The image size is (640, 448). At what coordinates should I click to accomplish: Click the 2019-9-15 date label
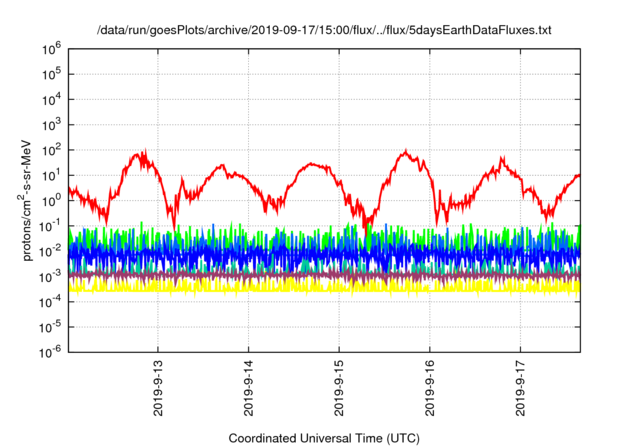(339, 388)
